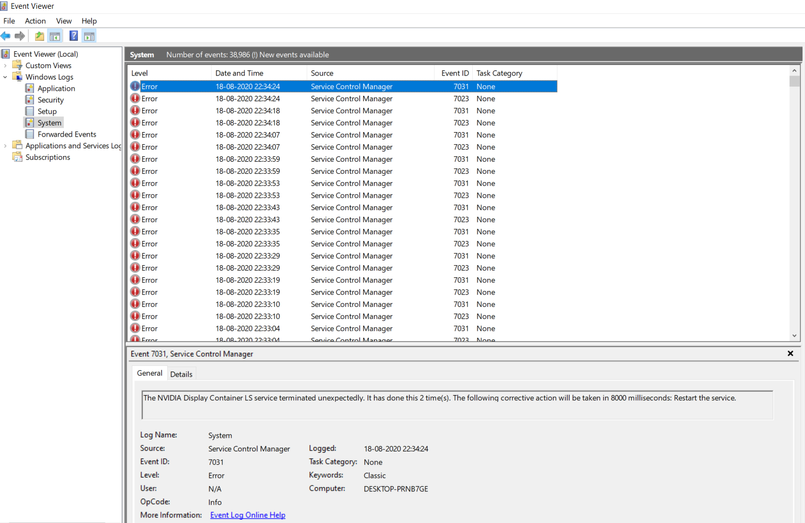Open the Event Log Online Help link
The width and height of the screenshot is (805, 523).
pyautogui.click(x=247, y=515)
